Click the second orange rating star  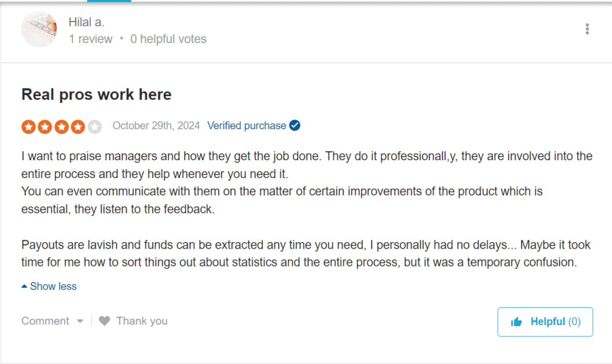(44, 126)
